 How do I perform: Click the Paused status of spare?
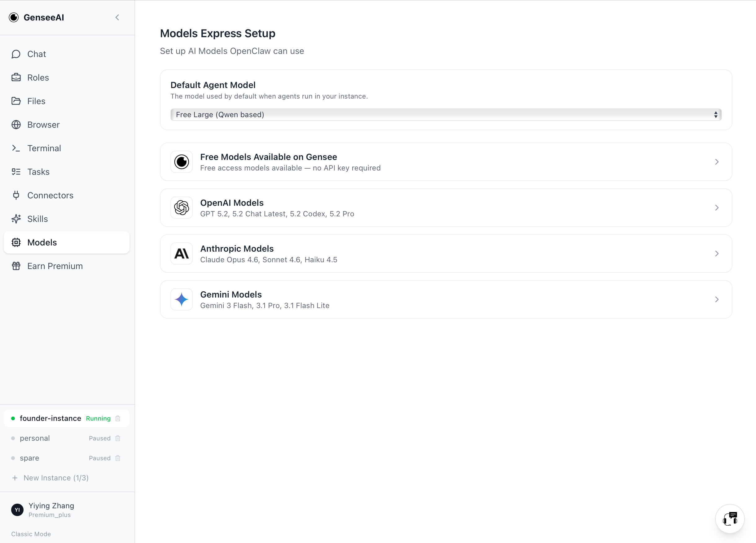point(100,458)
